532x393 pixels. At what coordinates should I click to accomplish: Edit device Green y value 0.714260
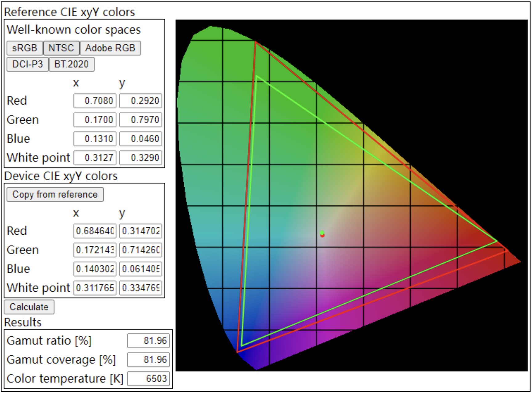(141, 250)
